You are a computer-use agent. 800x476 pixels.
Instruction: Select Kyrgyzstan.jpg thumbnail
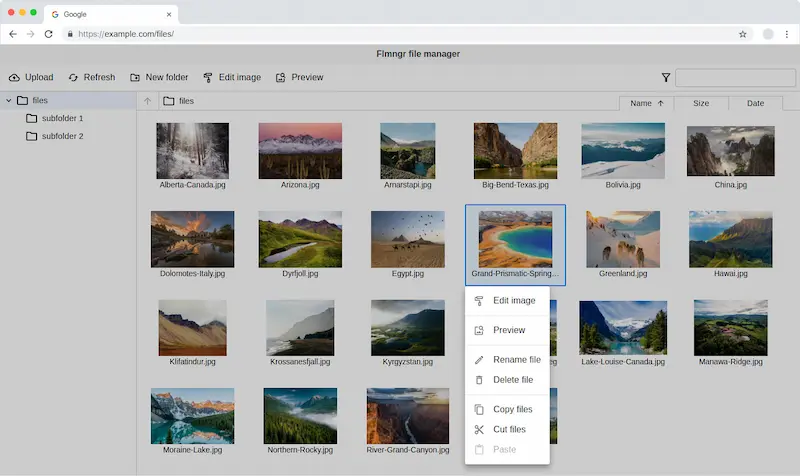tap(408, 328)
